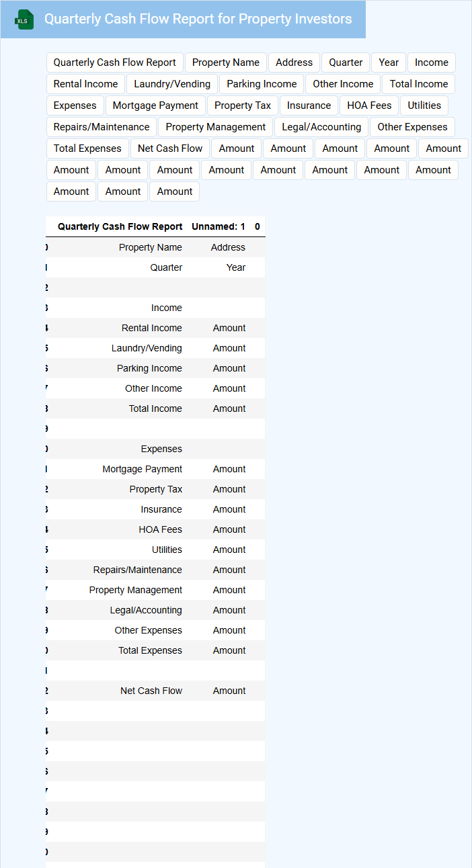This screenshot has height=868, width=472.
Task: Click the page title heading text
Action: (198, 19)
